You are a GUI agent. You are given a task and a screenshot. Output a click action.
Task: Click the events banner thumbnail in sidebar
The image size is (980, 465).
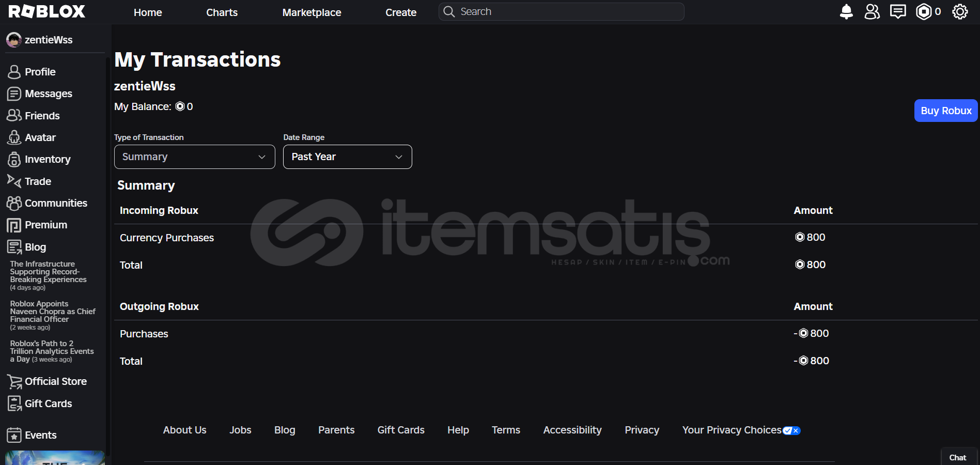(x=55, y=458)
